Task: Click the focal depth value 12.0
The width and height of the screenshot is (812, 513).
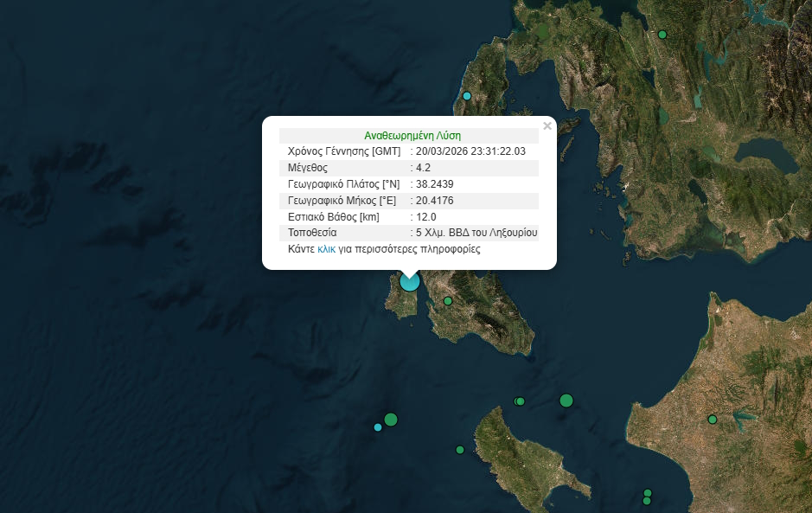Action: coord(426,217)
